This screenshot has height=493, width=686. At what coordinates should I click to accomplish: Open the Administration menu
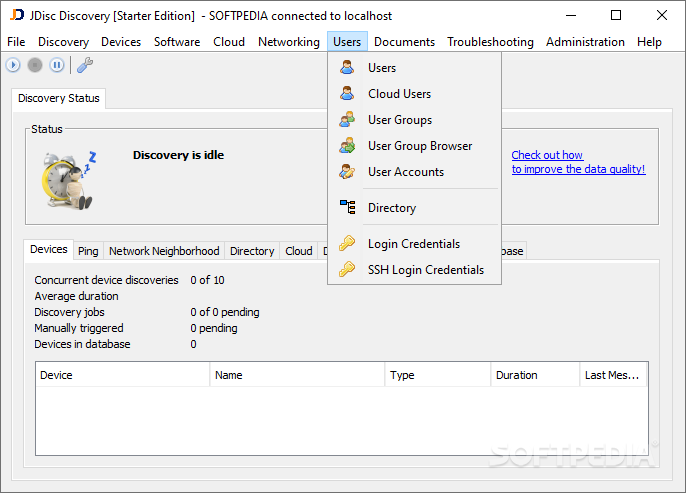pos(585,42)
